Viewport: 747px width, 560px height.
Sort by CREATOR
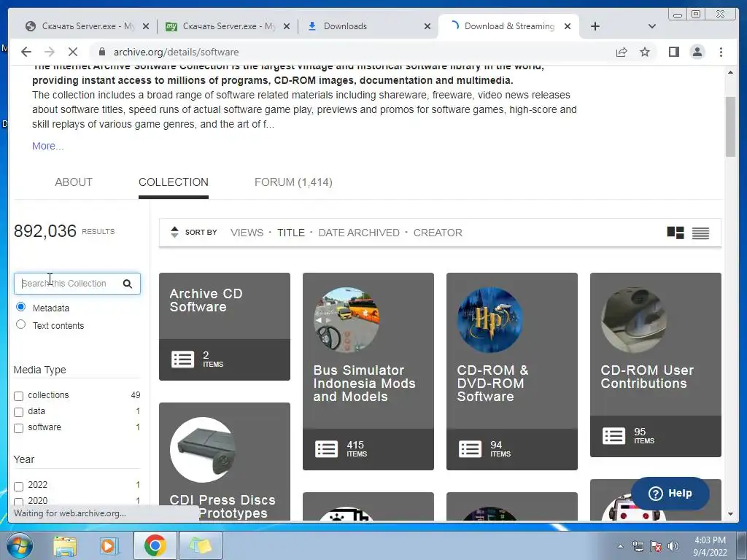pos(438,233)
